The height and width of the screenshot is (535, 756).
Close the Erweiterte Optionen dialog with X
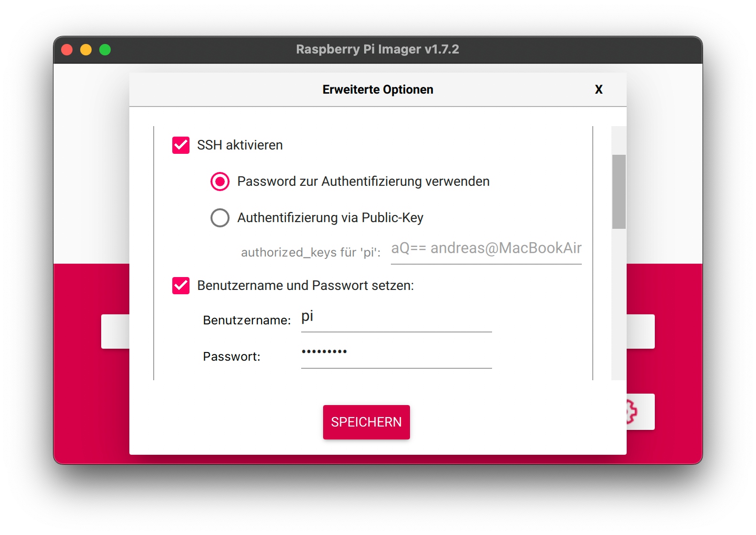tap(598, 90)
